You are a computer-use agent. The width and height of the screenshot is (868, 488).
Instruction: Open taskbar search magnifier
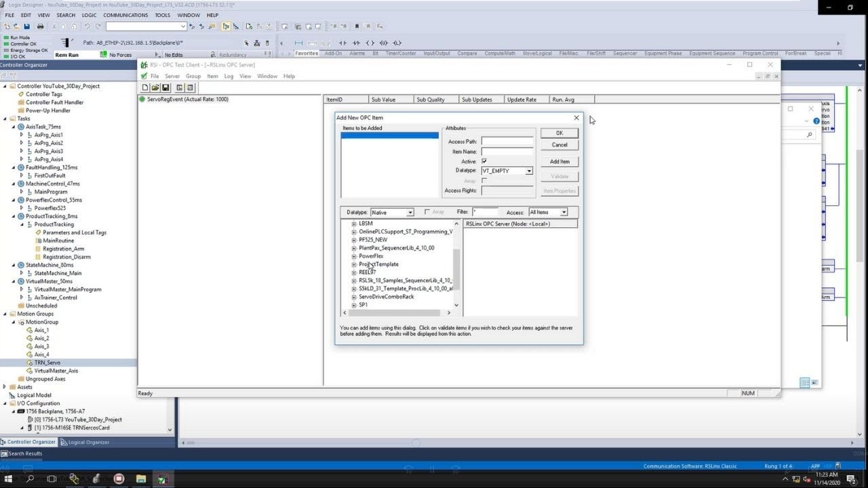coord(30,479)
